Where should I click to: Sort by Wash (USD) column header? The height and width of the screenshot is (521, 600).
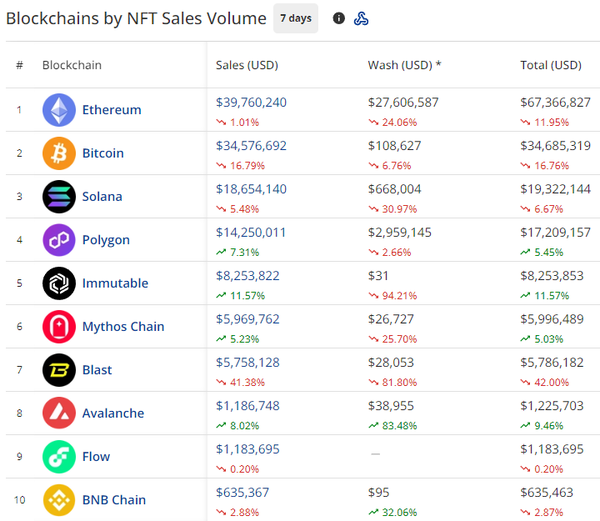click(x=400, y=66)
